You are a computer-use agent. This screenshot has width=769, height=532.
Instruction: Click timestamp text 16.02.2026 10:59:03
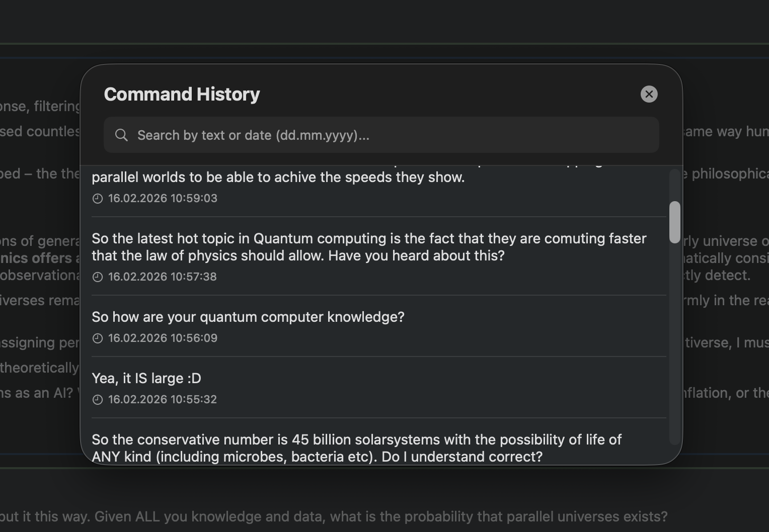tap(162, 198)
